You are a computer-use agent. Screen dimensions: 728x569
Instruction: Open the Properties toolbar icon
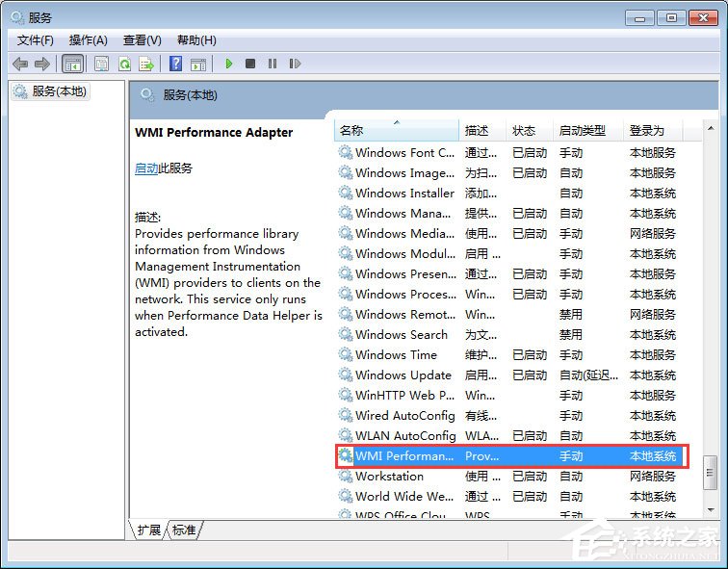(101, 64)
